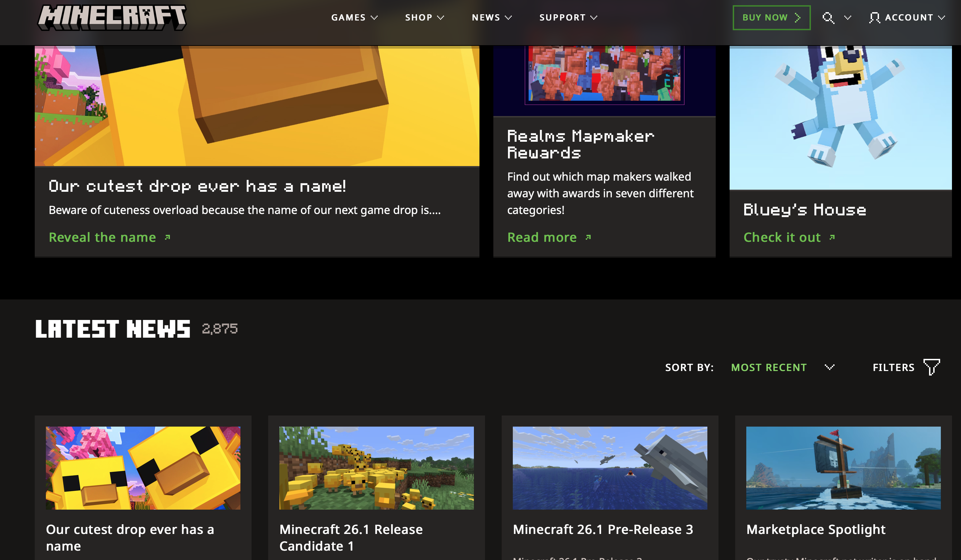961x560 pixels.
Task: Click the search magnifier icon
Action: pos(828,17)
